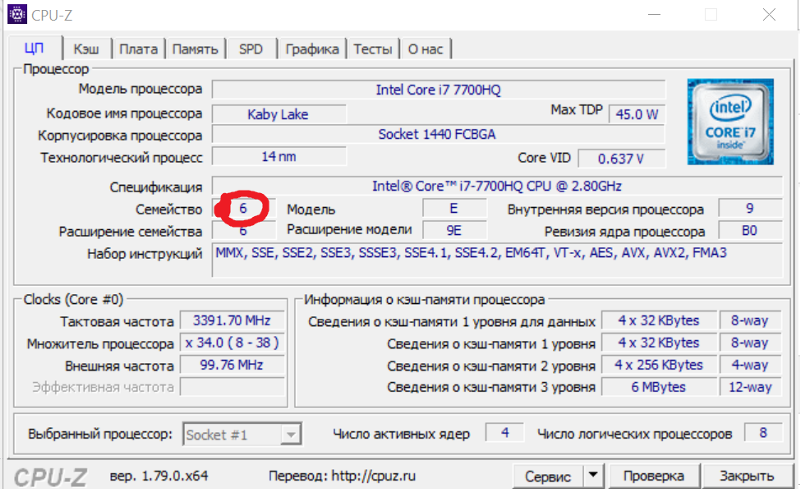Image resolution: width=800 pixels, height=489 pixels.
Task: Click the Внутренняя версия процессора value 9
Action: pyautogui.click(x=750, y=208)
